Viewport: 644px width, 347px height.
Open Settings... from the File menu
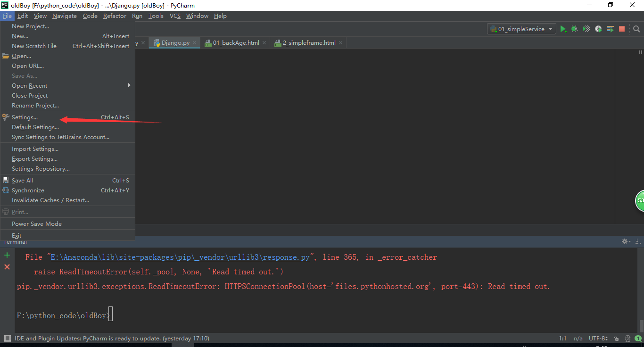pyautogui.click(x=67, y=117)
